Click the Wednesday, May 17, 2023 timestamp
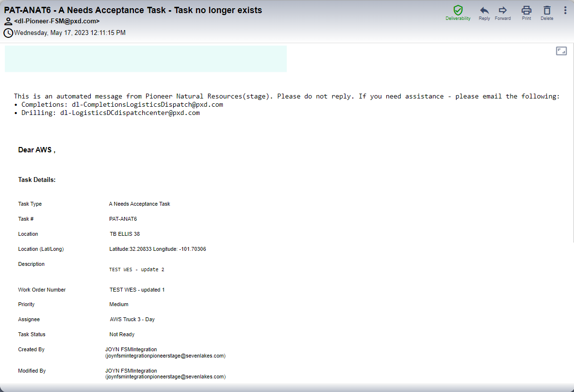Screen dimensions: 574x392 pyautogui.click(x=70, y=33)
